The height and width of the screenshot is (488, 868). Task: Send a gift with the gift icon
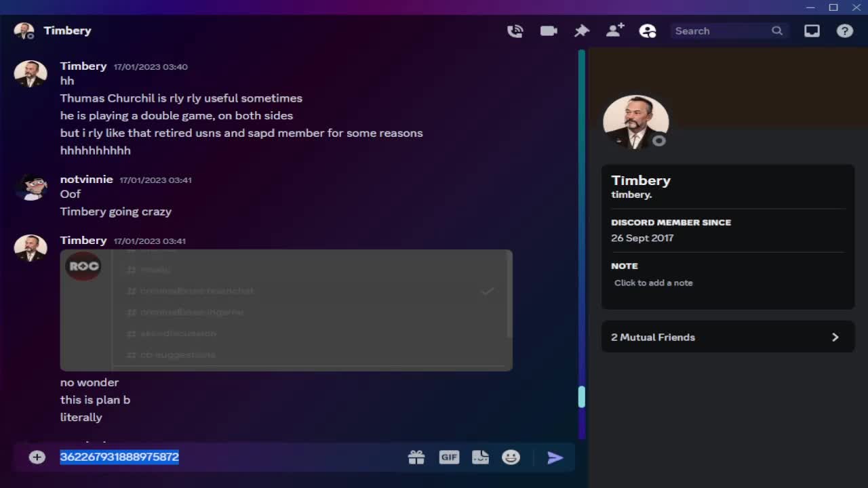pos(416,457)
